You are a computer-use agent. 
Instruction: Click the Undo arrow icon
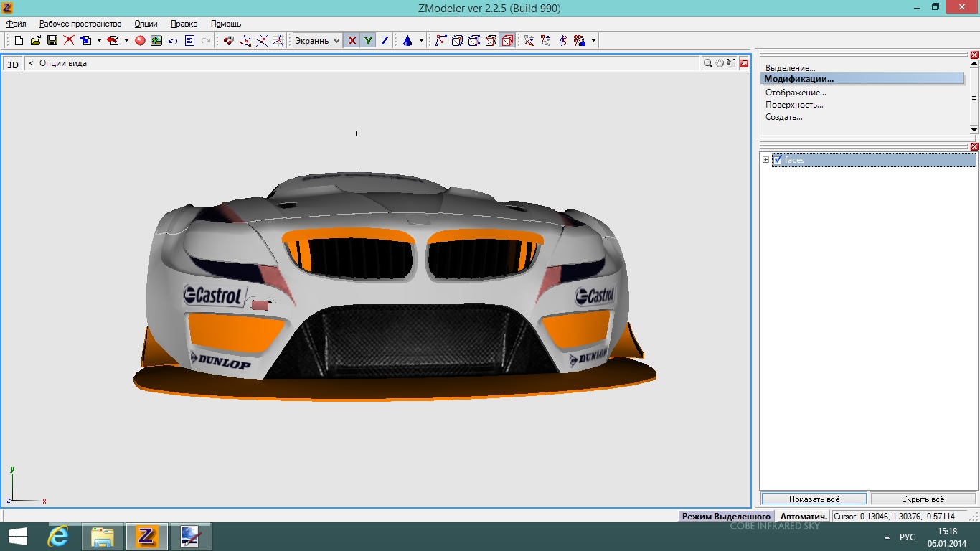[x=173, y=41]
